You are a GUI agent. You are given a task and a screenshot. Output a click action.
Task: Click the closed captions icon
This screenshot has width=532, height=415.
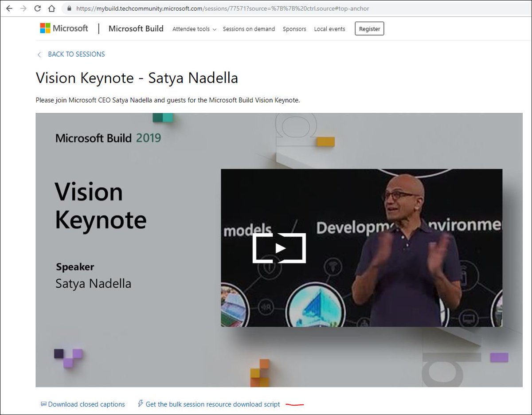(x=43, y=404)
